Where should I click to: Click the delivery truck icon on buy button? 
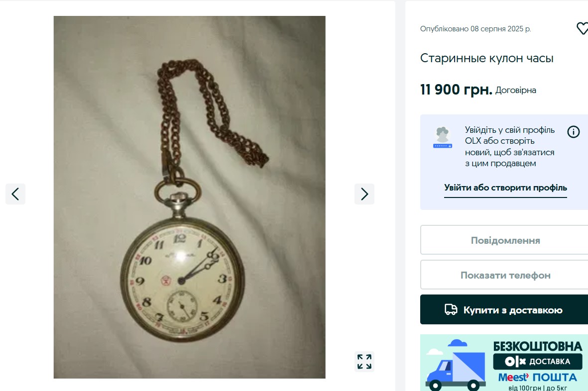pyautogui.click(x=451, y=310)
